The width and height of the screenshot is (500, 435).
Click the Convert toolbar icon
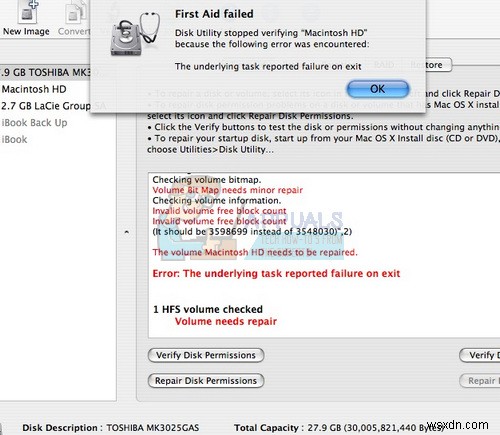(x=74, y=17)
